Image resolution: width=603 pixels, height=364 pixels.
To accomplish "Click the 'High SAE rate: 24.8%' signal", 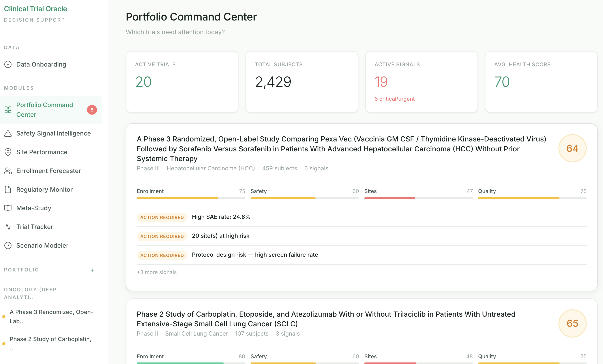I will coord(221,217).
